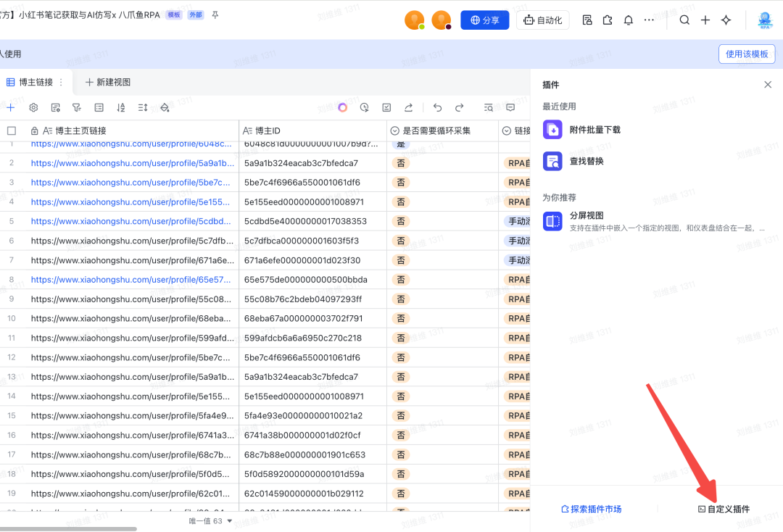Click the search magnifier icon in top bar
783x532 pixels.
(684, 20)
